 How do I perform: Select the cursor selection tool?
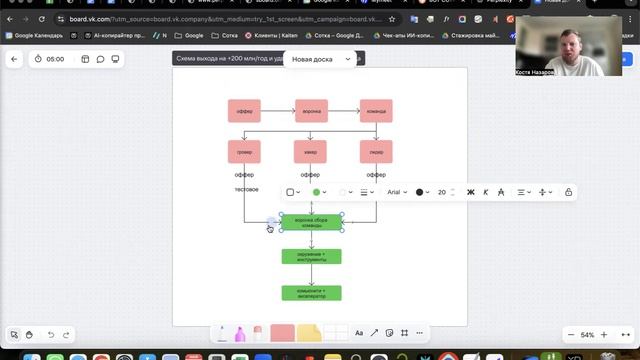(14, 335)
